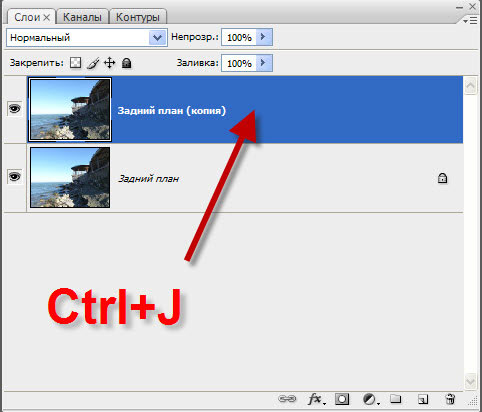Select the Слои tab
Viewport: 482px width, 412px height.
coord(27,17)
